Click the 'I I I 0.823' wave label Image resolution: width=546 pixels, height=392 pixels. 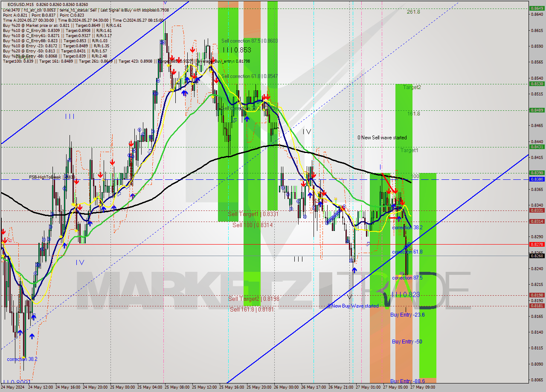pyautogui.click(x=406, y=294)
